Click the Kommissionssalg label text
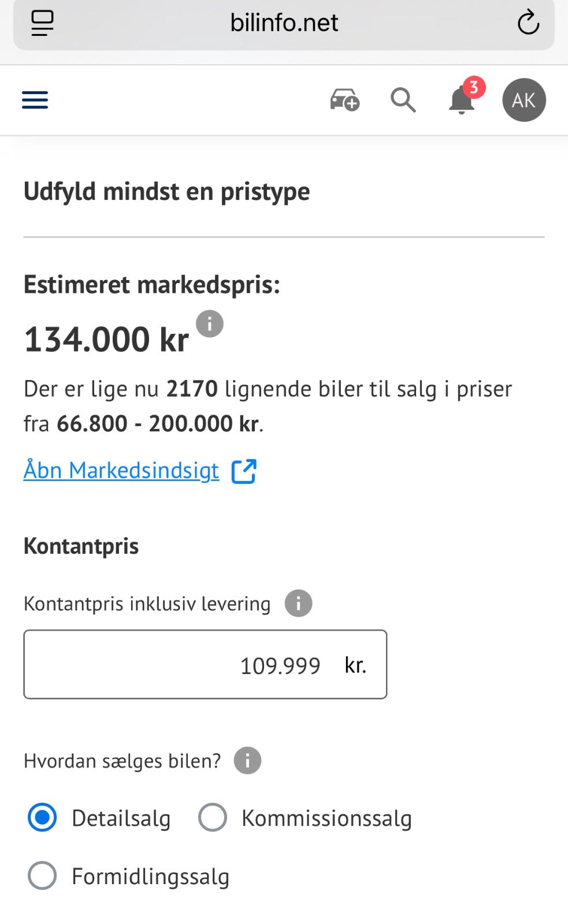 click(x=326, y=818)
